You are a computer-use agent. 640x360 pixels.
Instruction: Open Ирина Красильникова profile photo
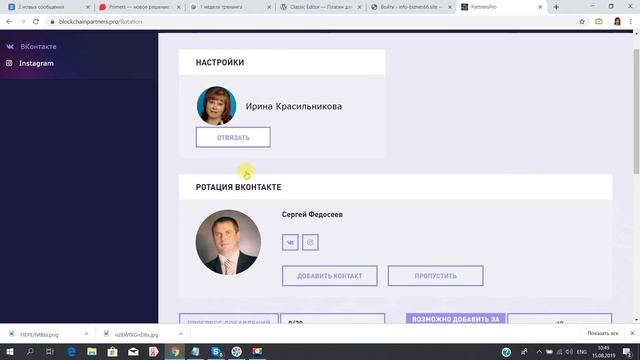[x=216, y=106]
